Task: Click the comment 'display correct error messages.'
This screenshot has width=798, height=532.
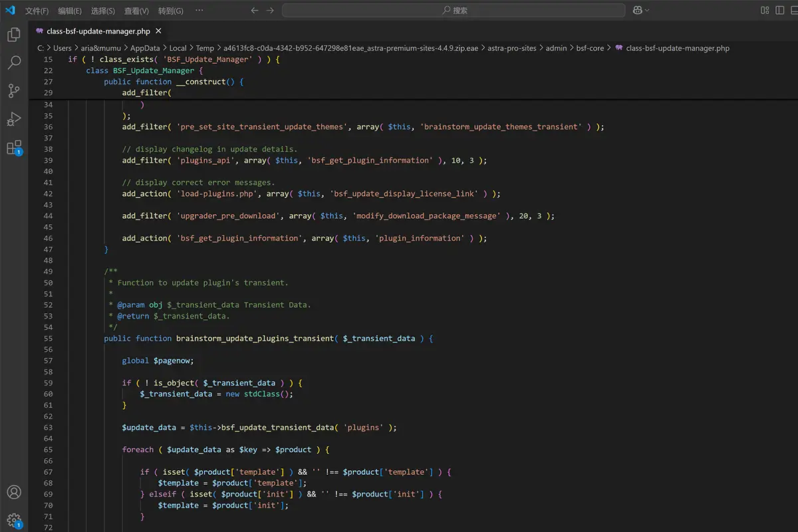Action: click(198, 182)
